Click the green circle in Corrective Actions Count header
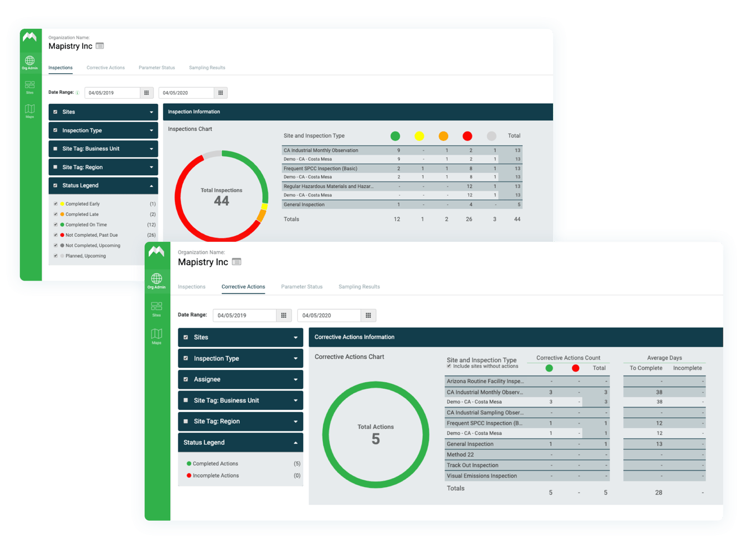 click(x=549, y=368)
